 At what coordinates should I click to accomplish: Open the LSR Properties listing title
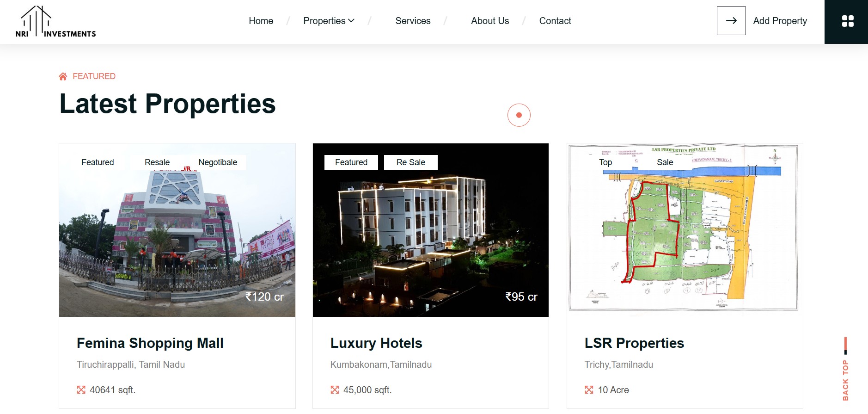click(634, 343)
